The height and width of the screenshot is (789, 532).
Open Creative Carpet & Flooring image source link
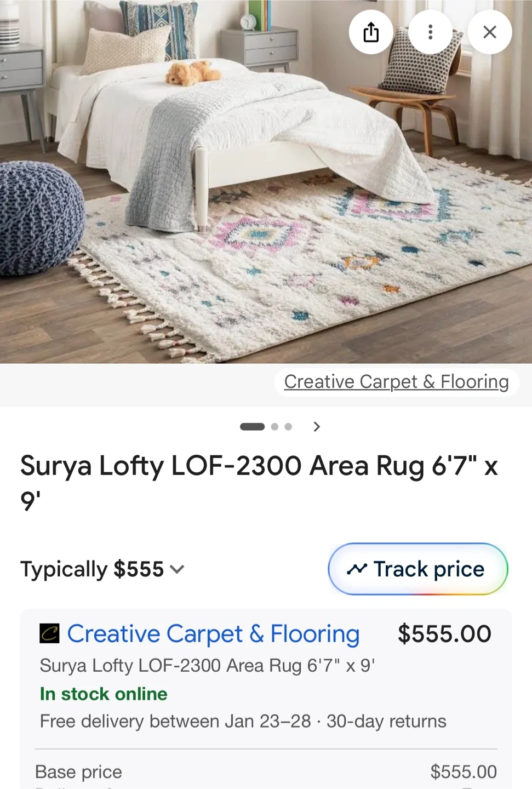pos(396,381)
